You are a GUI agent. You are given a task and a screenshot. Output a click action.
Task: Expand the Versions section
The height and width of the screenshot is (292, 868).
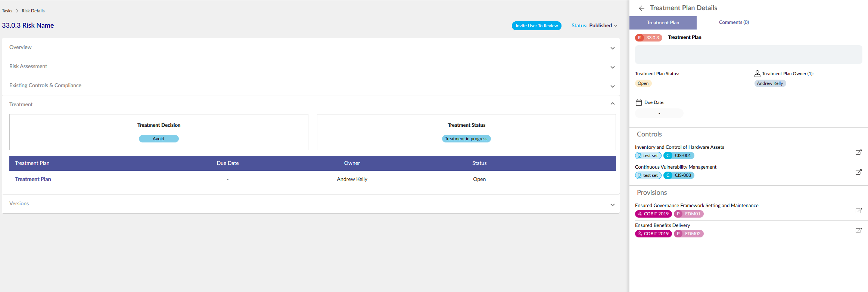point(311,204)
